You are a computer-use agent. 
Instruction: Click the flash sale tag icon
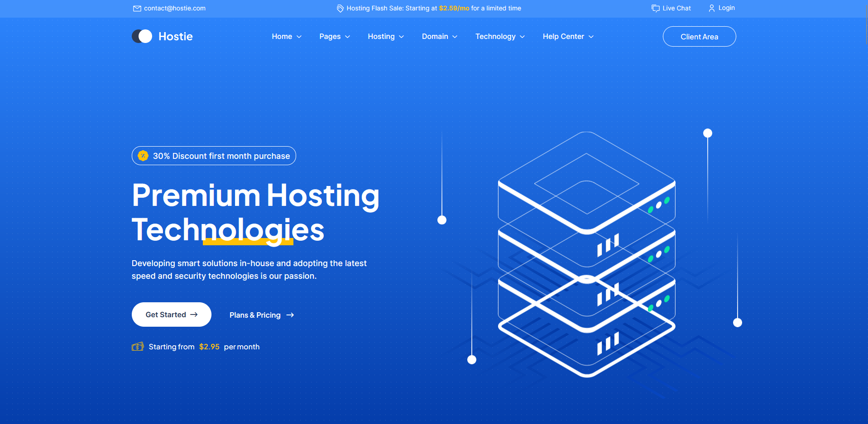[340, 9]
